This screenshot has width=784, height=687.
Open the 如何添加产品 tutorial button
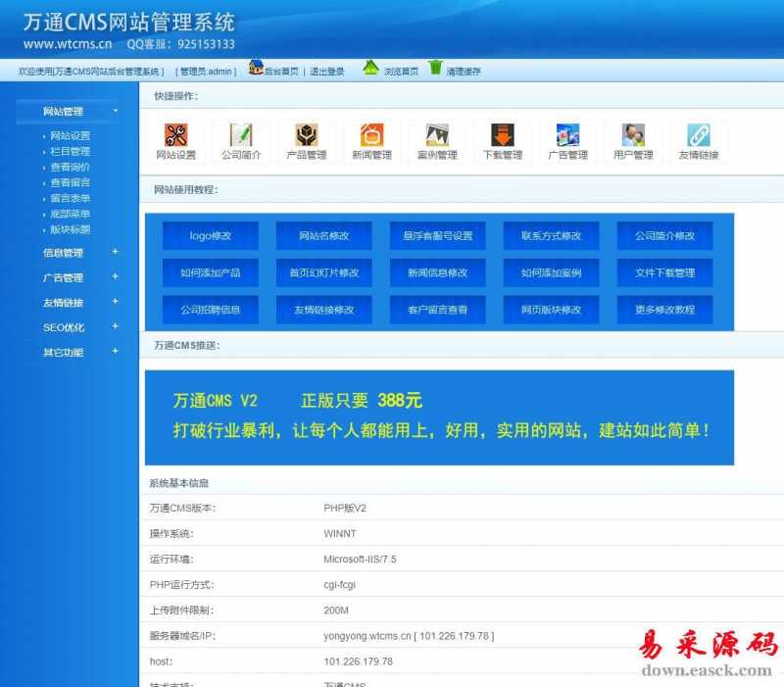click(x=211, y=272)
